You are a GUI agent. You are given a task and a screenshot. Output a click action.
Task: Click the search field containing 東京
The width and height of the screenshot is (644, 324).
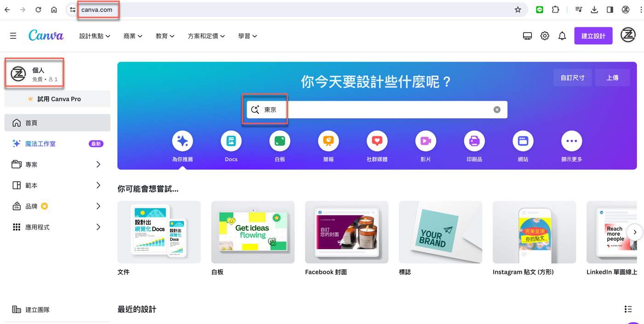point(377,110)
